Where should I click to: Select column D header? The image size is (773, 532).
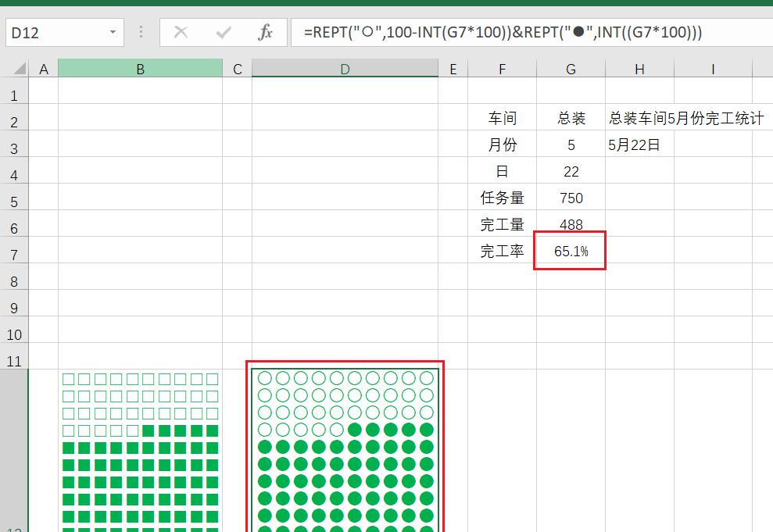pos(345,69)
